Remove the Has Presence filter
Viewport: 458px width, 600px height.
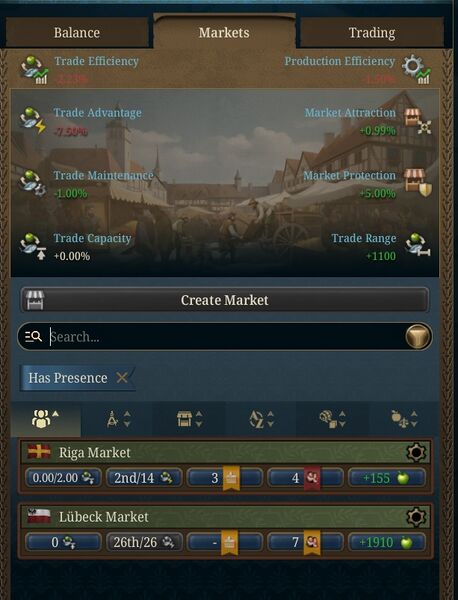tap(122, 378)
